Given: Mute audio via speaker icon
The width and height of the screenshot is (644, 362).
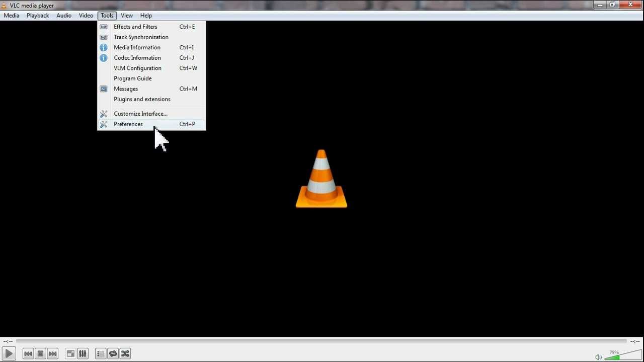Looking at the screenshot, I should (598, 357).
